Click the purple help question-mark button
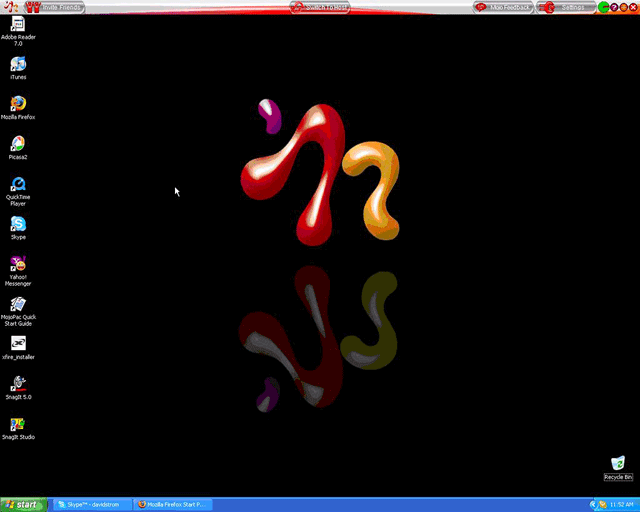 (614, 7)
